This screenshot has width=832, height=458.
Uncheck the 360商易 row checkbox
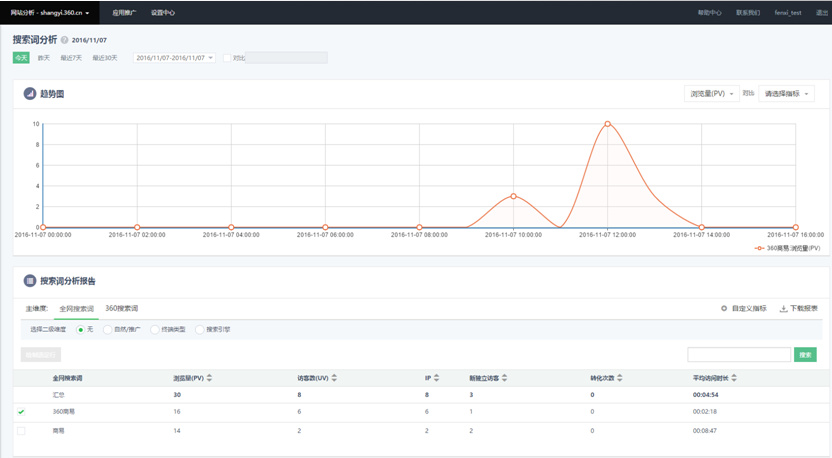coord(21,412)
